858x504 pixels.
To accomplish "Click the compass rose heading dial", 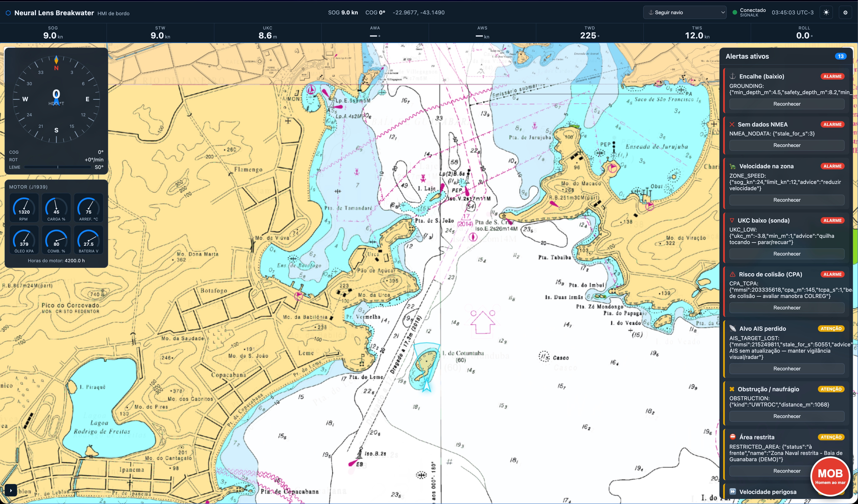I will point(56,99).
